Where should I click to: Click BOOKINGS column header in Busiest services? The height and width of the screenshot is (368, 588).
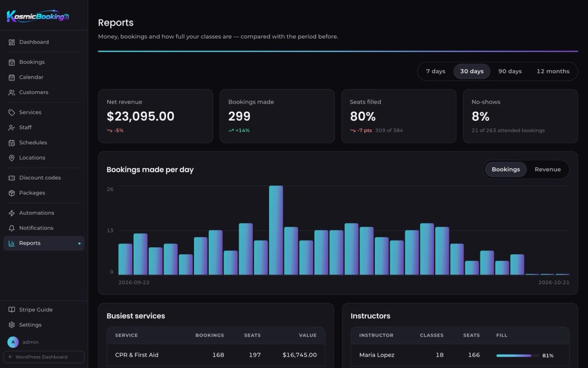tap(210, 336)
